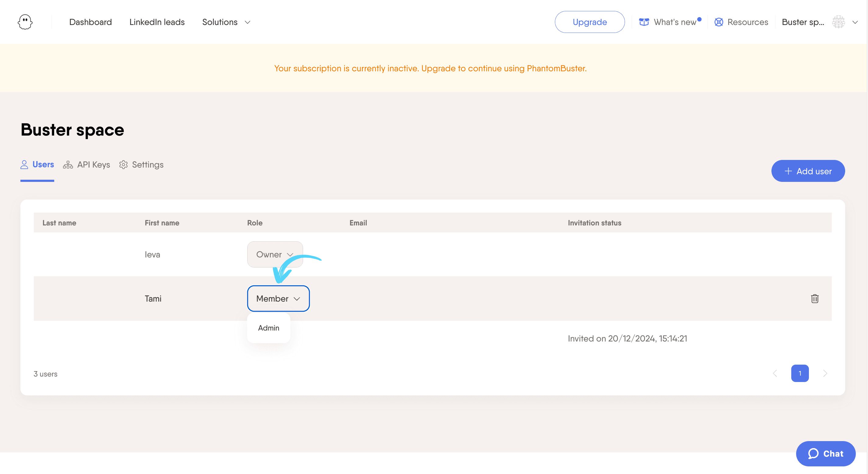Image resolution: width=868 pixels, height=474 pixels.
Task: Click the Email column header
Action: 358,223
